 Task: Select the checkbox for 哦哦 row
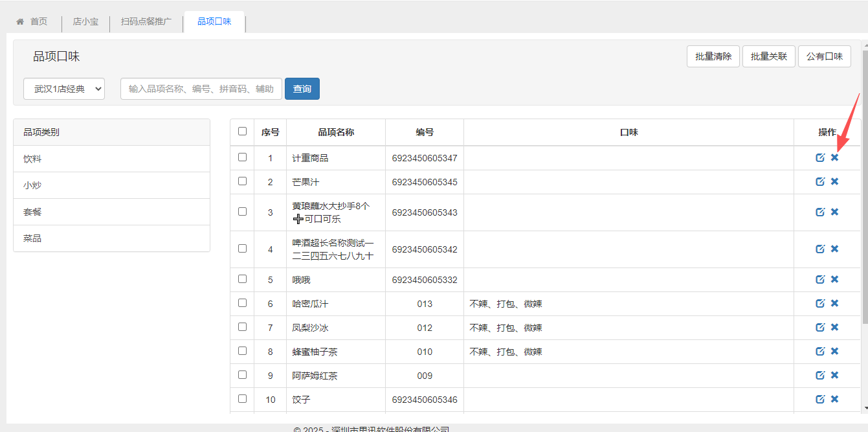(x=242, y=279)
